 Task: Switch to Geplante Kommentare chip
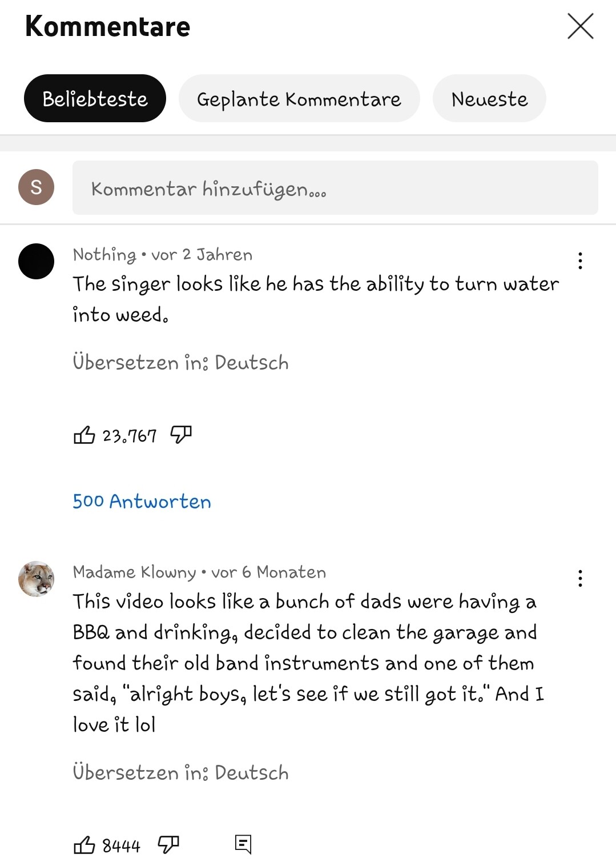[299, 98]
